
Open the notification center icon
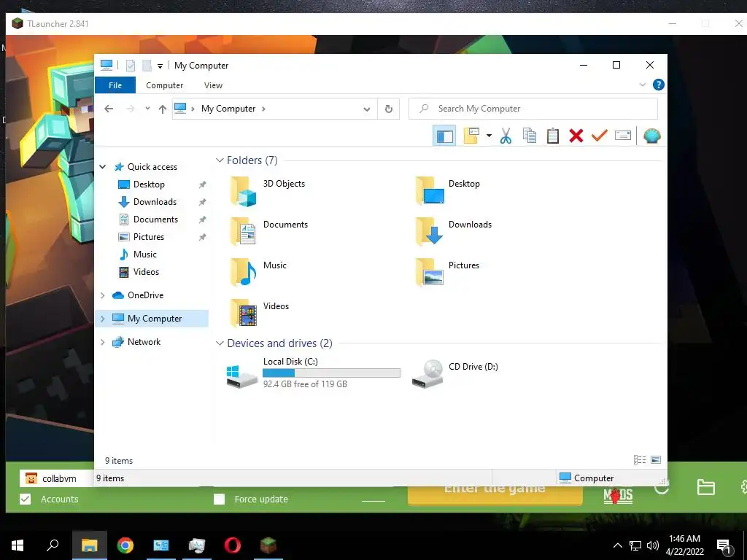coord(724,547)
